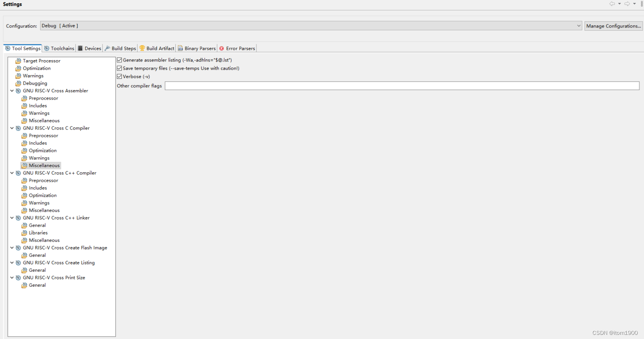Click the Tool Settings tab icon
The height and width of the screenshot is (339, 644).
pos(8,49)
